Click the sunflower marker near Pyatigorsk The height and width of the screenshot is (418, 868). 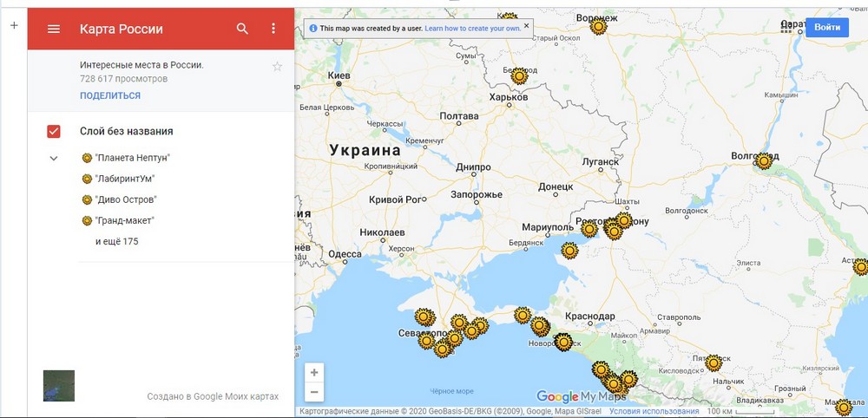713,362
